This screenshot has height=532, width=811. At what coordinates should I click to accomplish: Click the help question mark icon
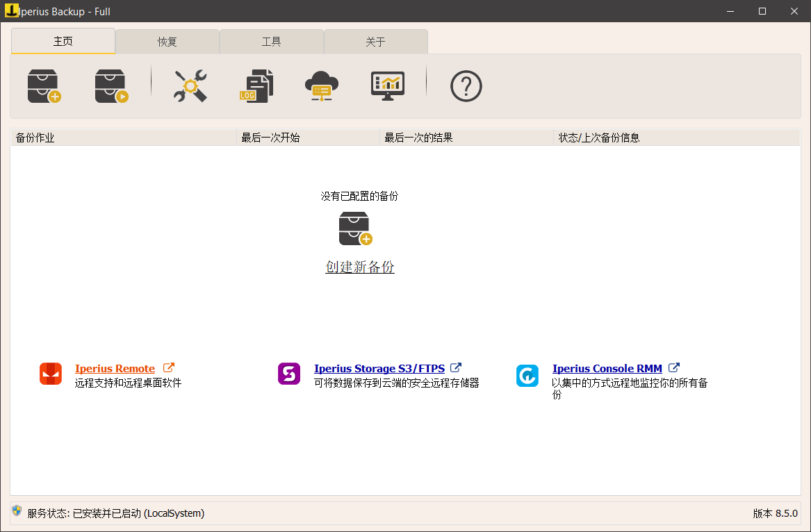pyautogui.click(x=466, y=86)
